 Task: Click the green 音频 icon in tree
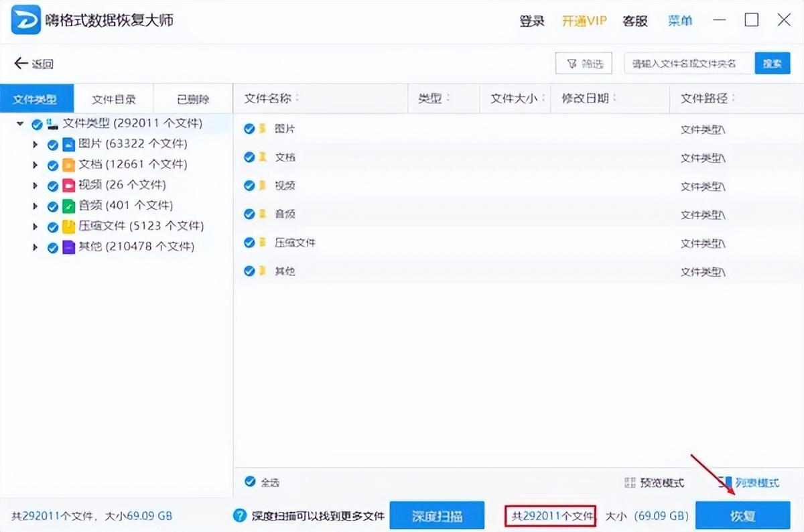tap(68, 206)
